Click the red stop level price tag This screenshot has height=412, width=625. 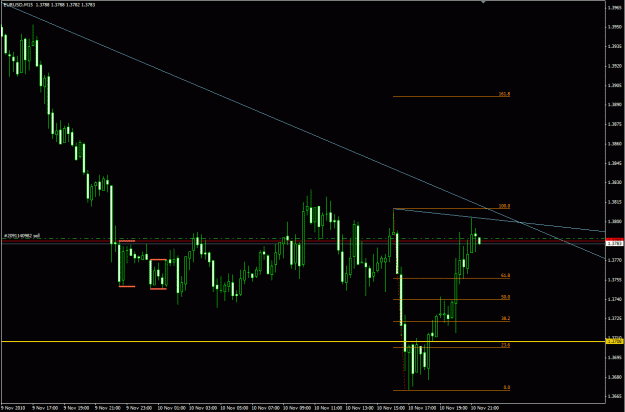615,239
